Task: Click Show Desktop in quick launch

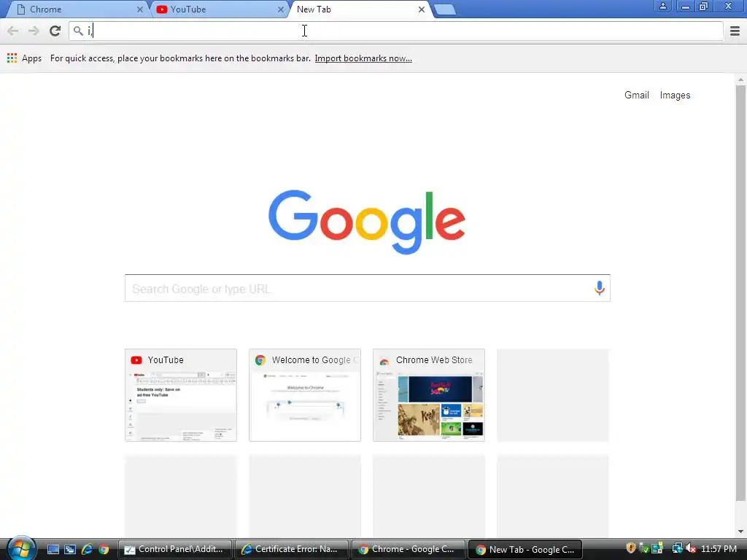Action: click(x=53, y=550)
